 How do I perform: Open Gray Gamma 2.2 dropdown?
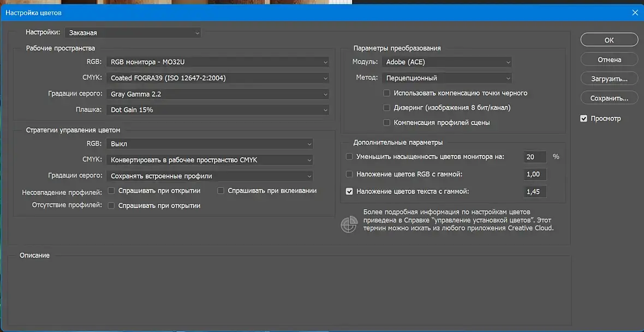pos(218,94)
